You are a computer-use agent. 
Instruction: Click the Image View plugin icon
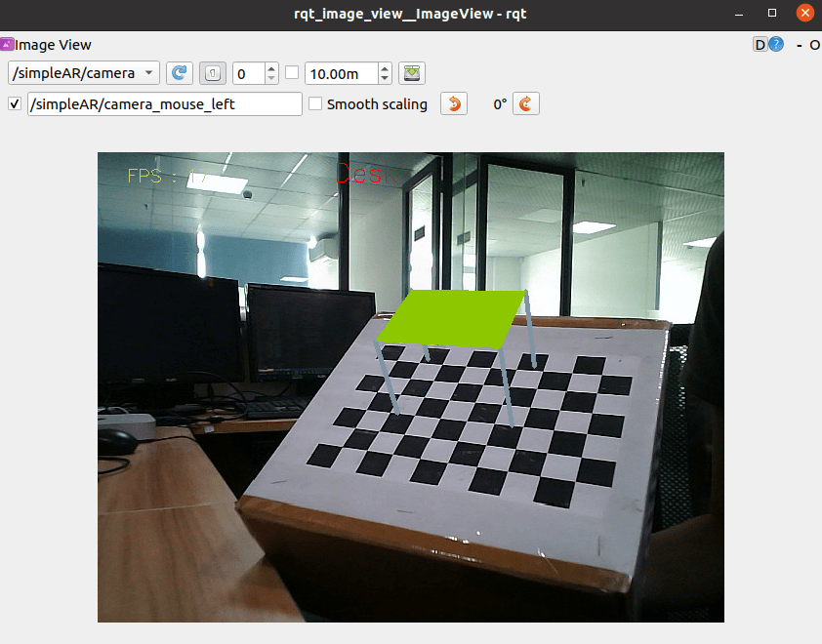pyautogui.click(x=7, y=44)
